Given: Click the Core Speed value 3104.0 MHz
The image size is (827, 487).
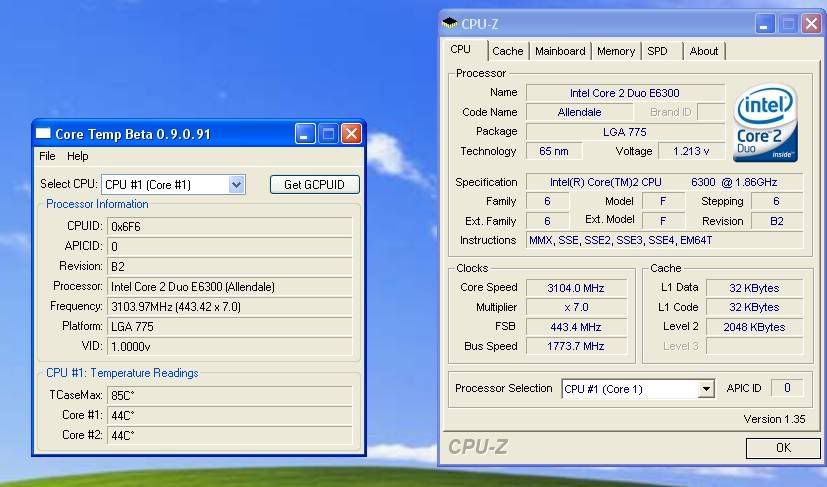Looking at the screenshot, I should 576,288.
